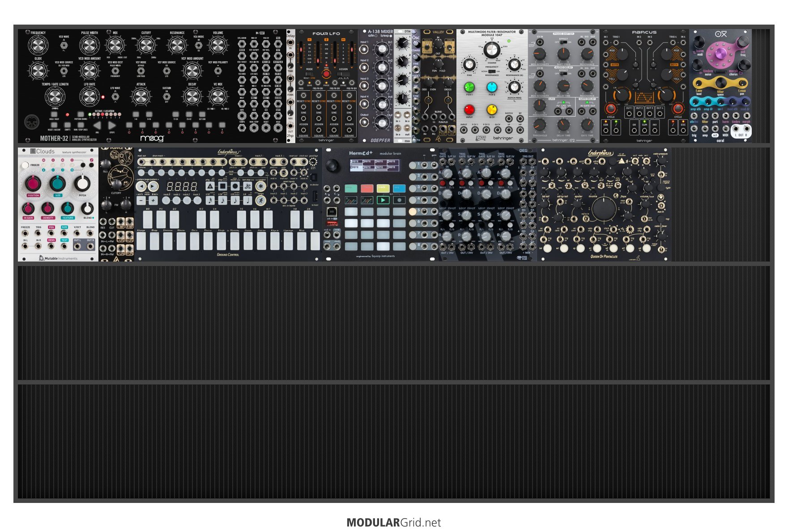Click the record button on Ground Control
The width and height of the screenshot is (788, 532).
pyautogui.click(x=235, y=186)
